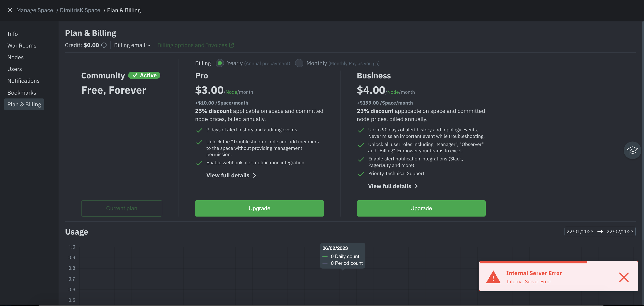Screen dimensions: 644x306
Task: Click DimitrisK Space breadcrumb
Action: coord(80,10)
